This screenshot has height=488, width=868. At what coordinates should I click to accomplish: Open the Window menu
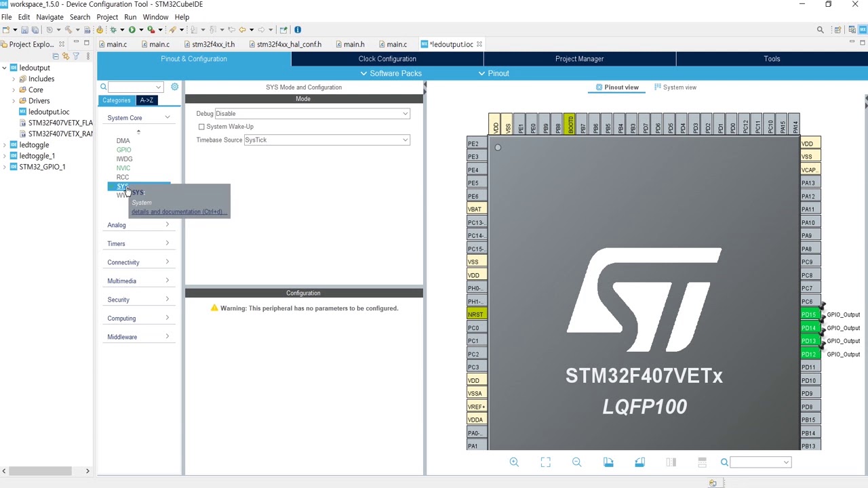[x=155, y=17]
